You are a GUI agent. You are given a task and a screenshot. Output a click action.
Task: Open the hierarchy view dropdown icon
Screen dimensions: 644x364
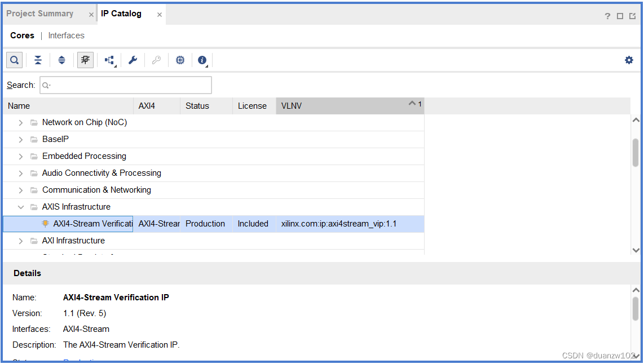(109, 60)
